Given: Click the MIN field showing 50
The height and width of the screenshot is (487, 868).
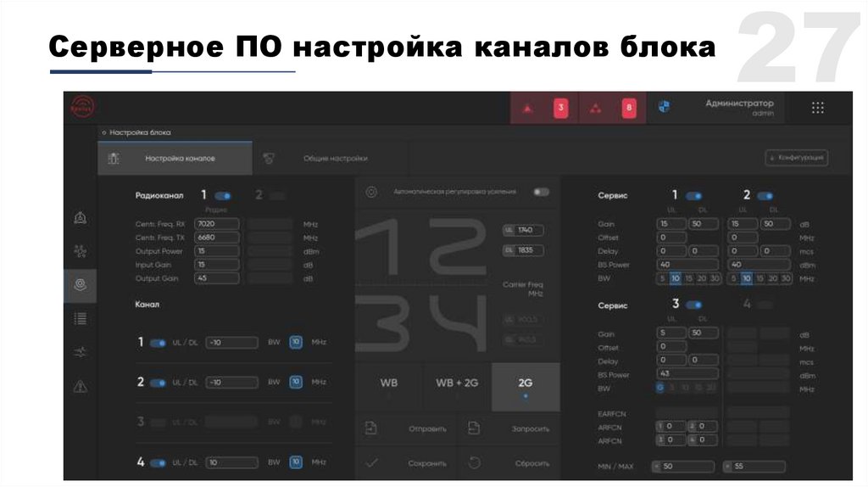Looking at the screenshot, I should pyautogui.click(x=683, y=467).
